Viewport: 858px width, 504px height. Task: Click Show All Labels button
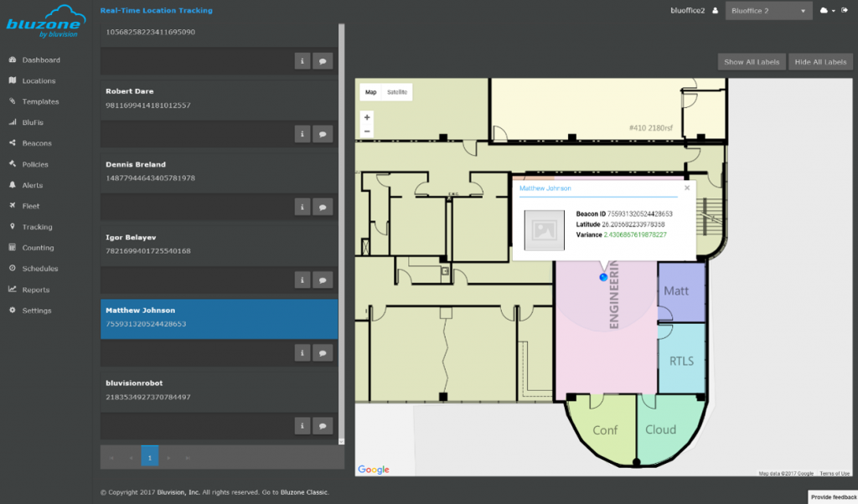point(752,62)
